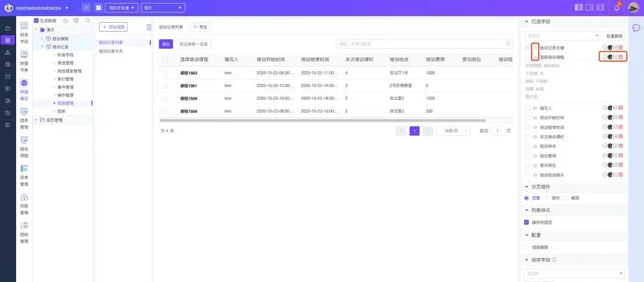644x282 pixels.
Task: Click the highlighted grid icon in dark sidebar
Action: tap(8, 40)
